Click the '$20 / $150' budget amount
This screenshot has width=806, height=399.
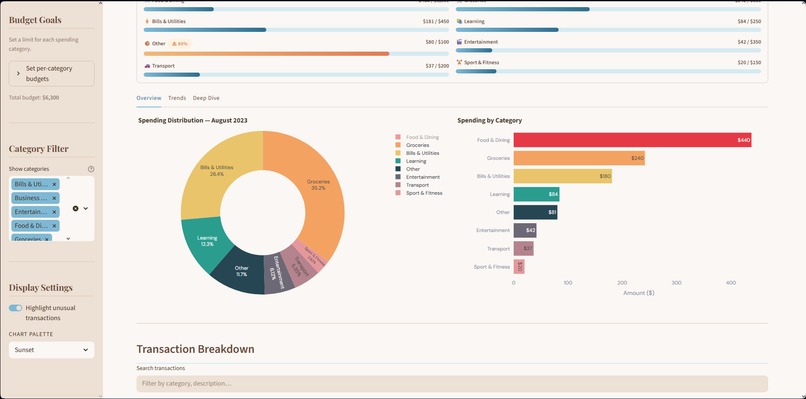point(748,62)
